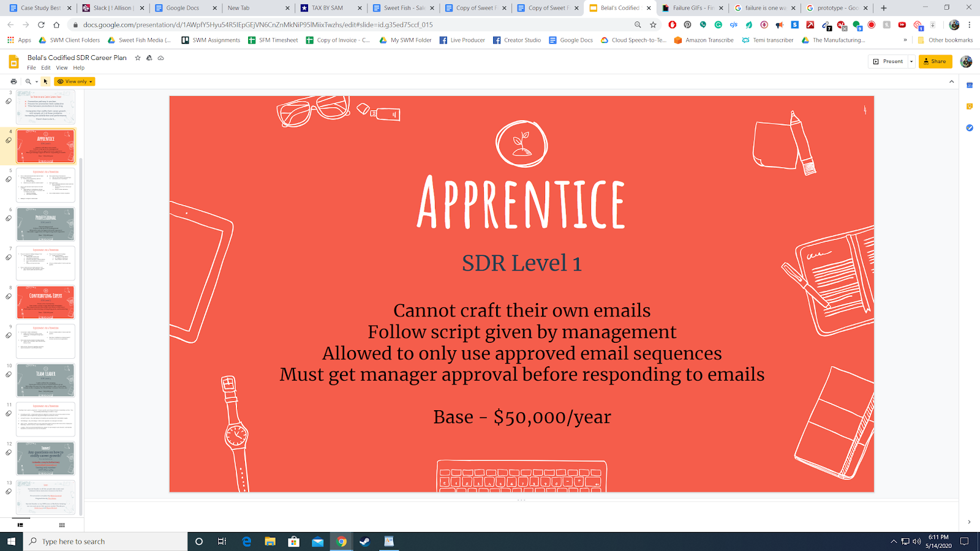Screen dimensions: 980x551
Task: Open Chrome's three-dot menu
Action: [970, 25]
